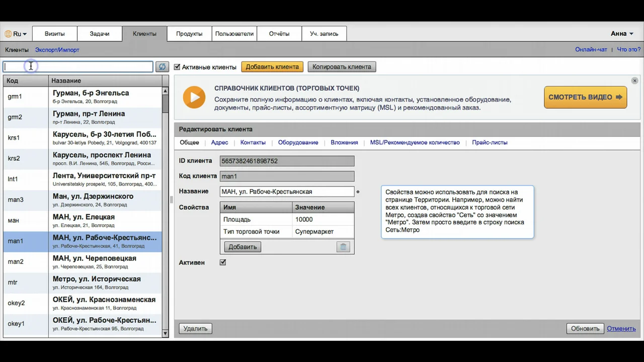Click the client list scroll up arrow
This screenshot has width=644, height=362.
(x=166, y=91)
